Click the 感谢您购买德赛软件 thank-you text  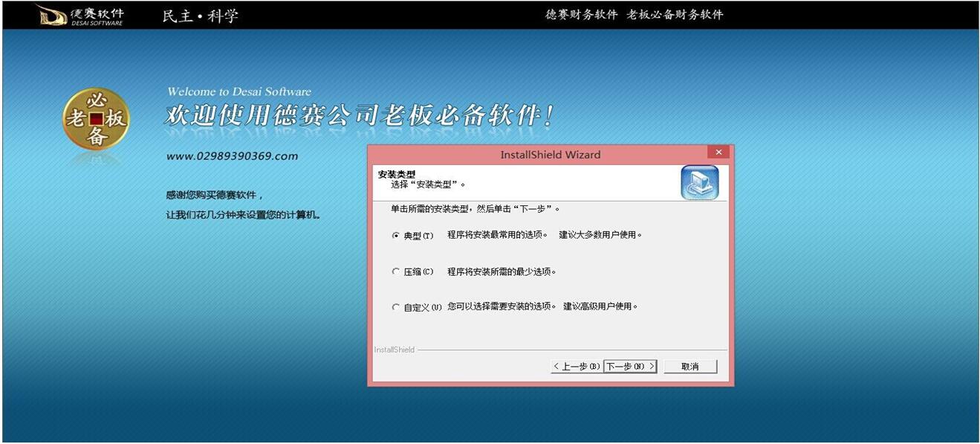click(x=215, y=195)
